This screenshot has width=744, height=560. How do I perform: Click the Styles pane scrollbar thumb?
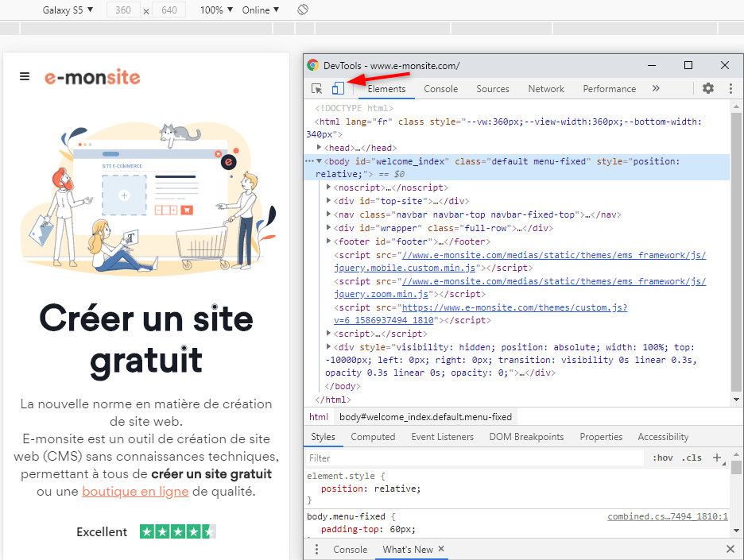coord(736,468)
